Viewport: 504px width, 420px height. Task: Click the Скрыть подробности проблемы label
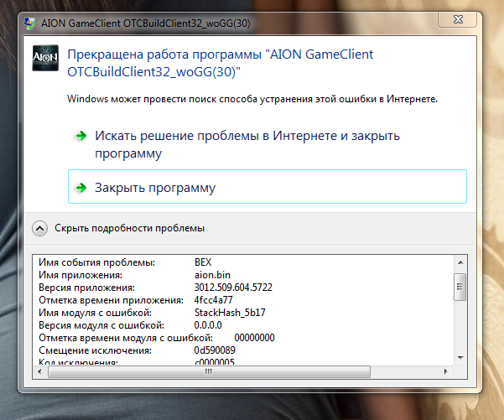click(x=129, y=228)
